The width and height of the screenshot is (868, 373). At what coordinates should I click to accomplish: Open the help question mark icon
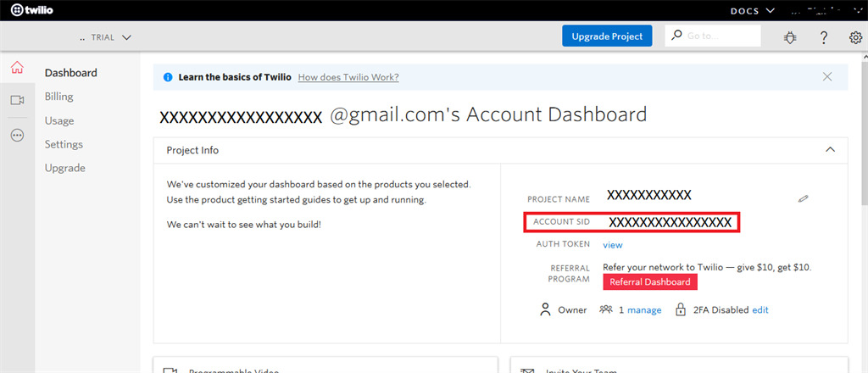pyautogui.click(x=824, y=37)
